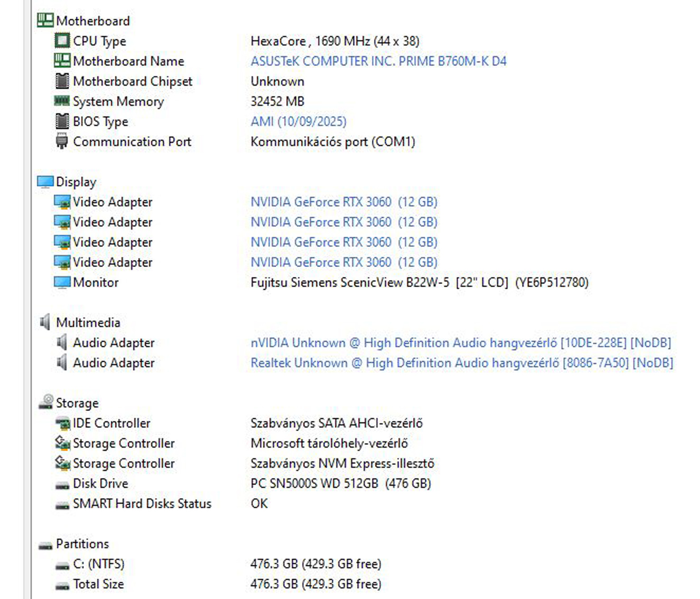Select the Microsoft tárolóhely-vezérlő value
The width and height of the screenshot is (700, 599).
(329, 443)
